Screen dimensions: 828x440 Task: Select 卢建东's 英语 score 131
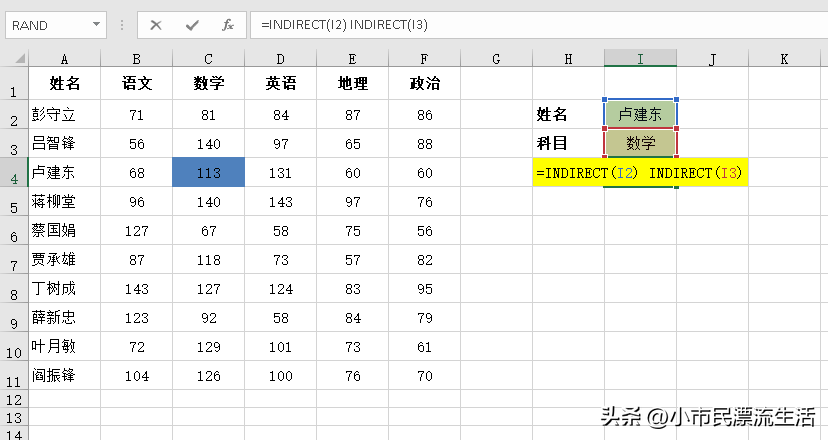280,172
